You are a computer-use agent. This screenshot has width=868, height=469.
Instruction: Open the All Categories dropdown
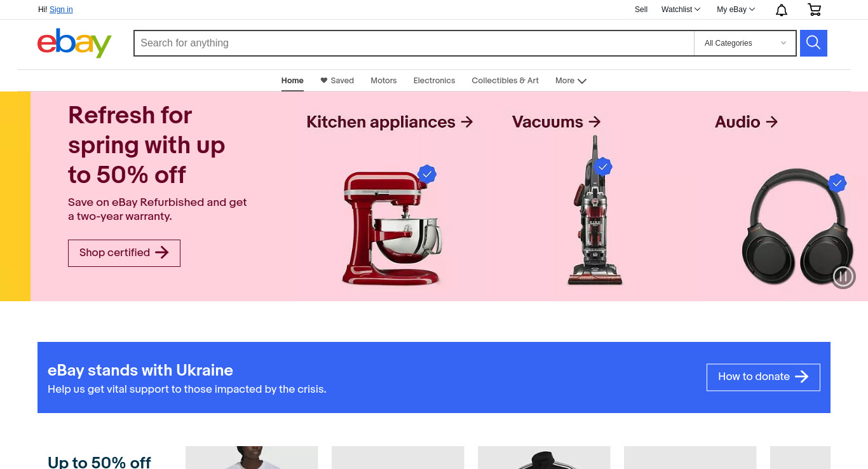click(745, 43)
